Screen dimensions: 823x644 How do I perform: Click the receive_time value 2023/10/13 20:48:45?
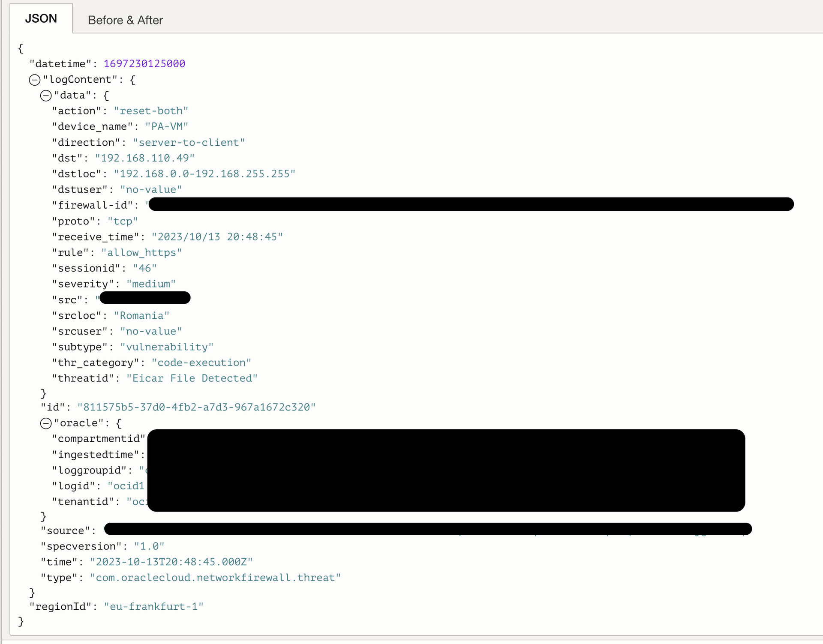click(217, 237)
